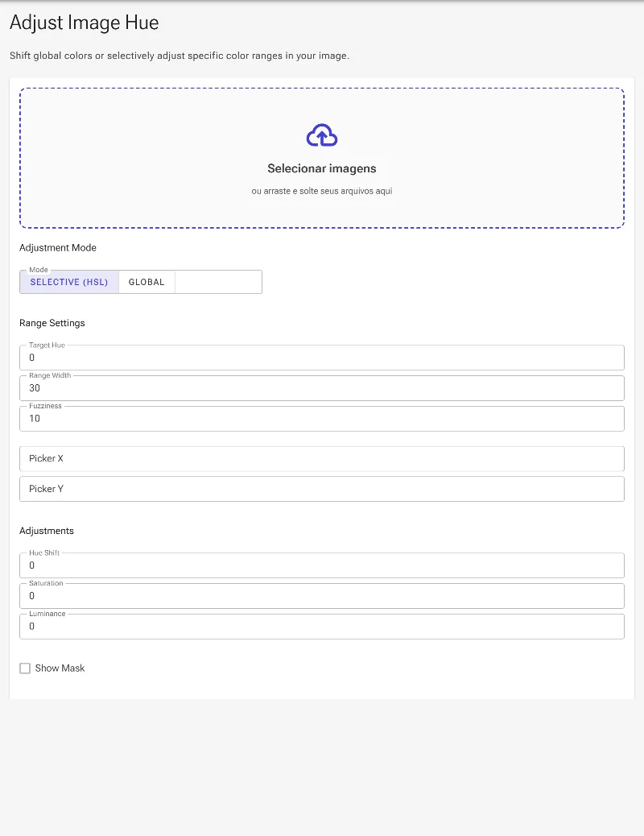
Task: Click into the Range Width field
Action: pyautogui.click(x=321, y=387)
